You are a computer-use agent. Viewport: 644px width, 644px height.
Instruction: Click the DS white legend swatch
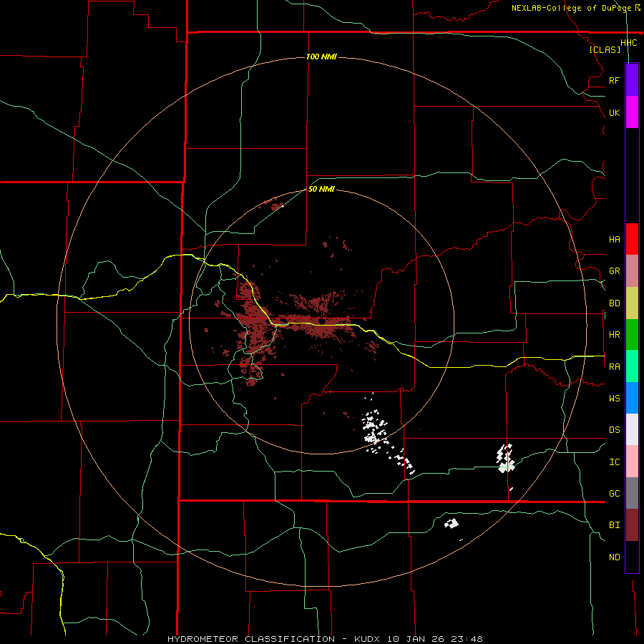coord(632,429)
